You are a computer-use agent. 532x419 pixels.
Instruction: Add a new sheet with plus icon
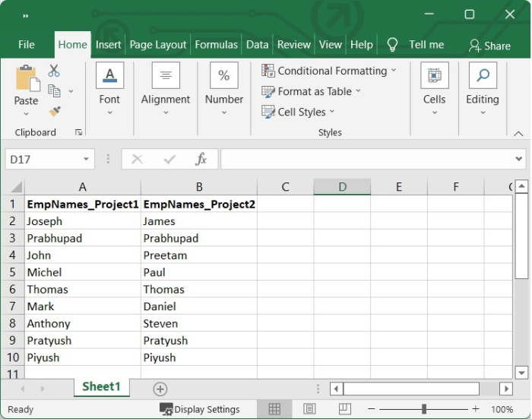(x=160, y=389)
